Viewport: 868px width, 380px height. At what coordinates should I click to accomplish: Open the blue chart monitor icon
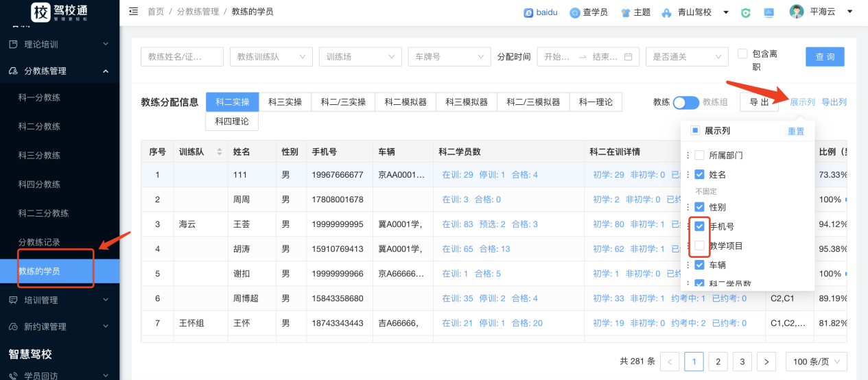(769, 12)
